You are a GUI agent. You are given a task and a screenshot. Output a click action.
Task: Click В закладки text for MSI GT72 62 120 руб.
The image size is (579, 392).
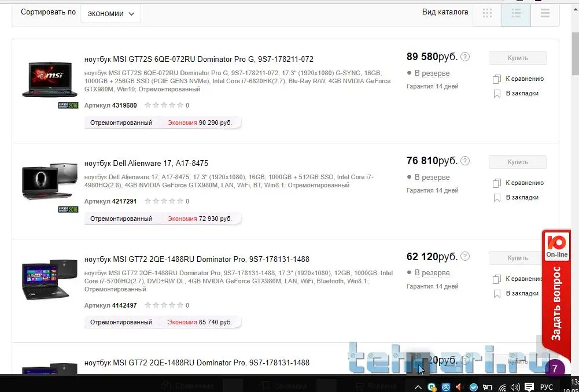point(522,294)
